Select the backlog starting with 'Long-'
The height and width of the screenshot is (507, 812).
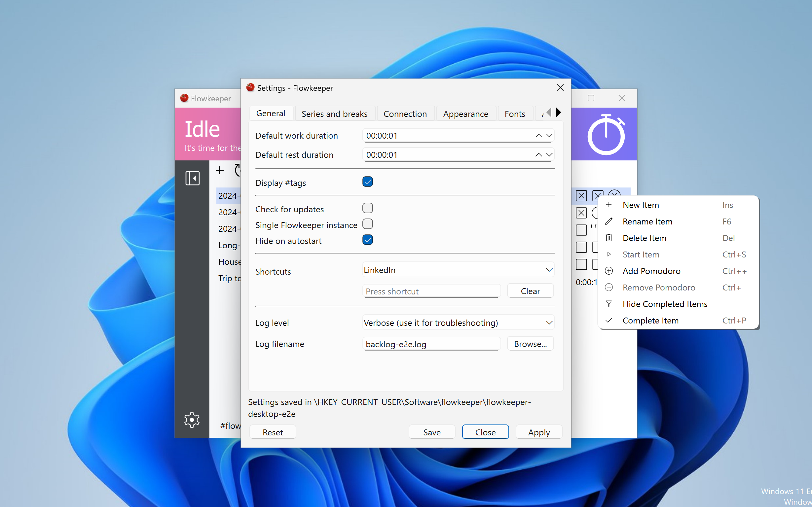pyautogui.click(x=229, y=245)
